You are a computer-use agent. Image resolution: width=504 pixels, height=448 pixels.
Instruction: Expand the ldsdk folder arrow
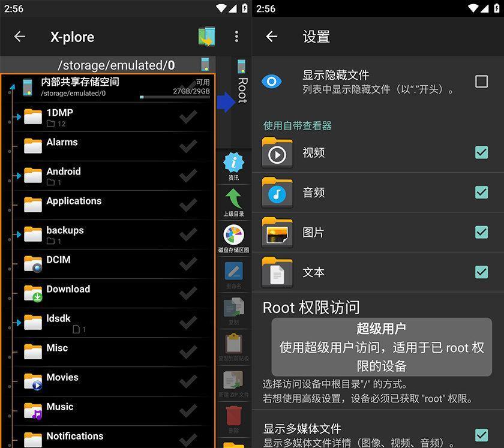tap(18, 323)
